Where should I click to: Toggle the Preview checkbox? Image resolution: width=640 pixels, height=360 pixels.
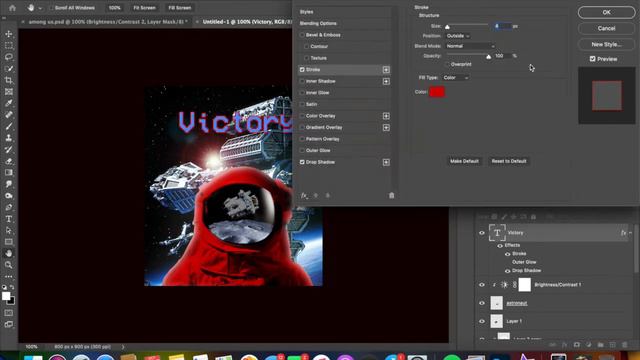click(593, 59)
